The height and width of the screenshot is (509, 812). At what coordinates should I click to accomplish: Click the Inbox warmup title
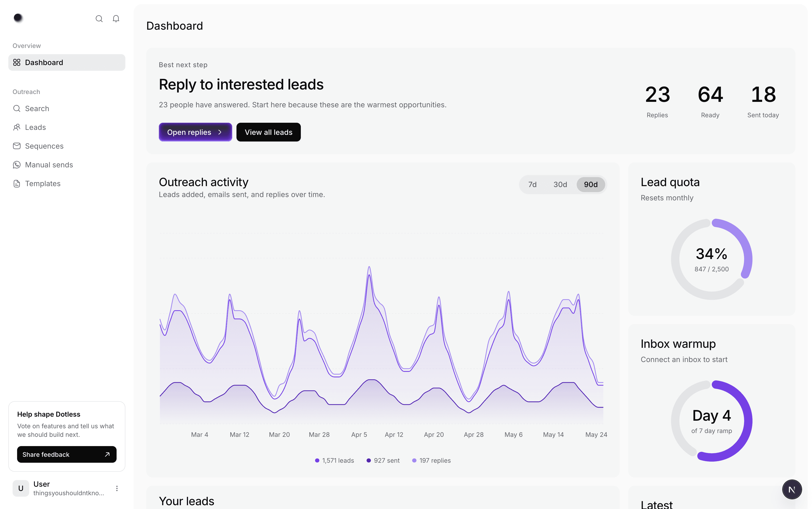(678, 344)
